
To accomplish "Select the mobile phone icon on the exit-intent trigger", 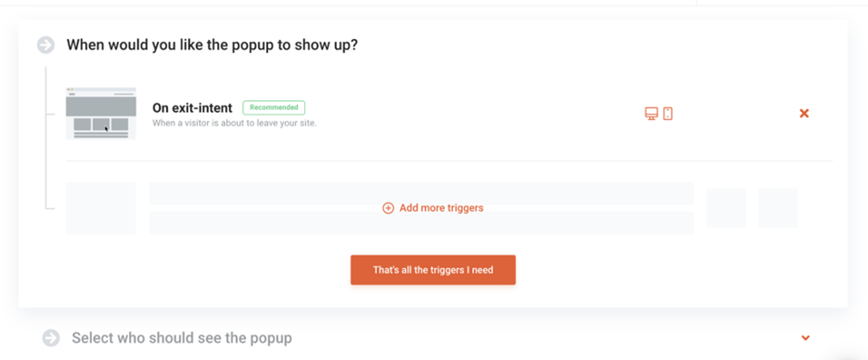I will 668,113.
